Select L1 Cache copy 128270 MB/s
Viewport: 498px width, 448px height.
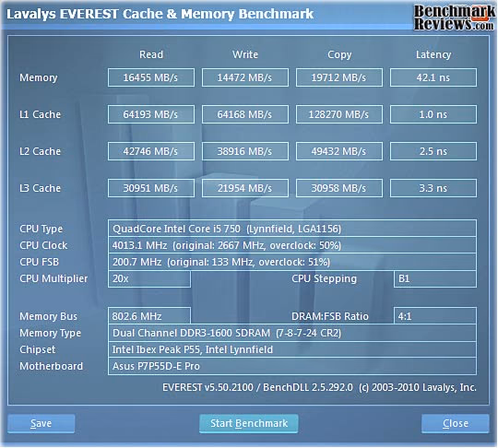coord(338,114)
